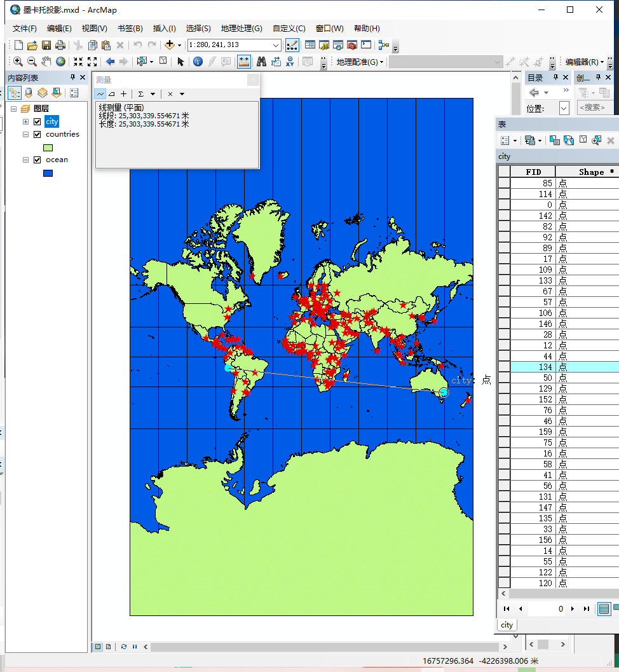Open the 地理配准(G) dropdown menu

(x=360, y=62)
